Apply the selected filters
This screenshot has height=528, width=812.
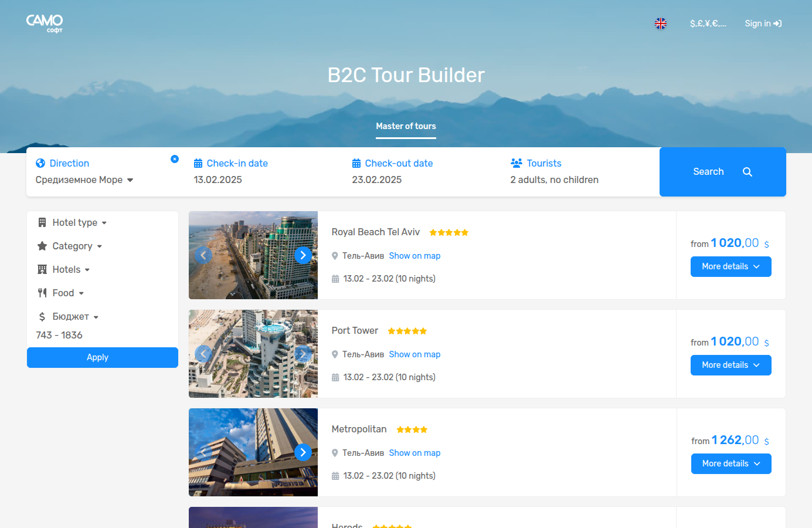click(103, 357)
